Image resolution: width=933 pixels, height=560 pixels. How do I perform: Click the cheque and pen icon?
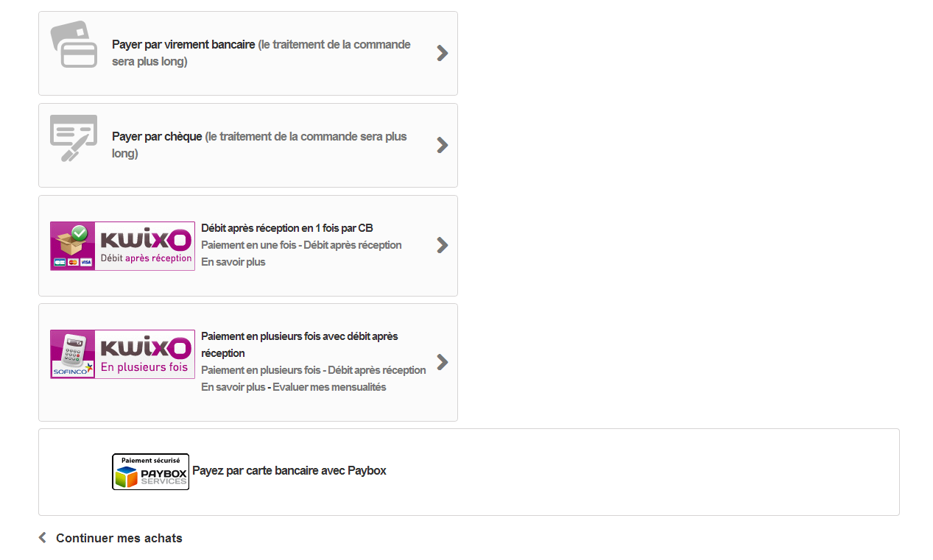[x=74, y=138]
